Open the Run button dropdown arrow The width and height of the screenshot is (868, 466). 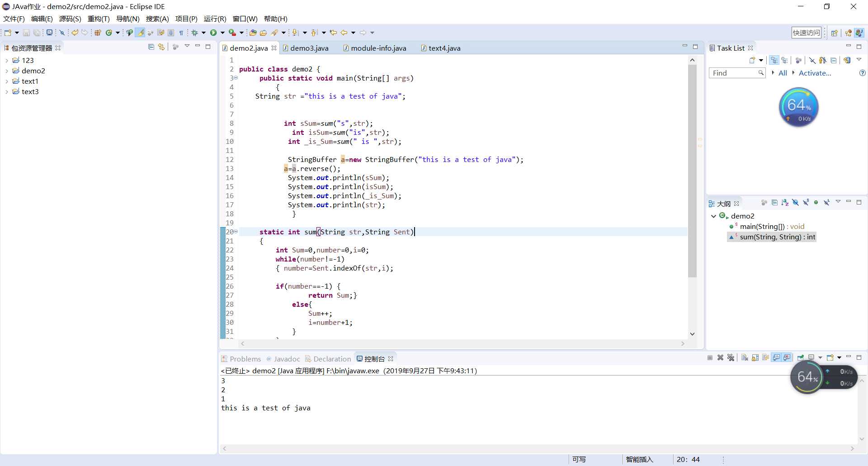click(222, 33)
